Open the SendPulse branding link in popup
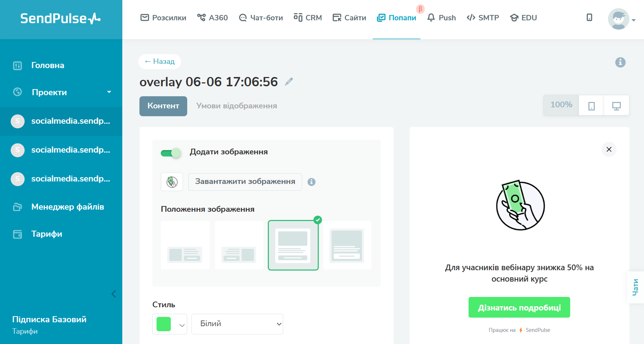The width and height of the screenshot is (644, 344). point(538,330)
